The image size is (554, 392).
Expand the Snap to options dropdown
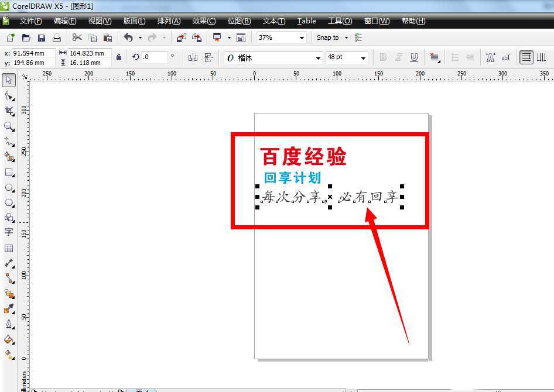[x=345, y=37]
